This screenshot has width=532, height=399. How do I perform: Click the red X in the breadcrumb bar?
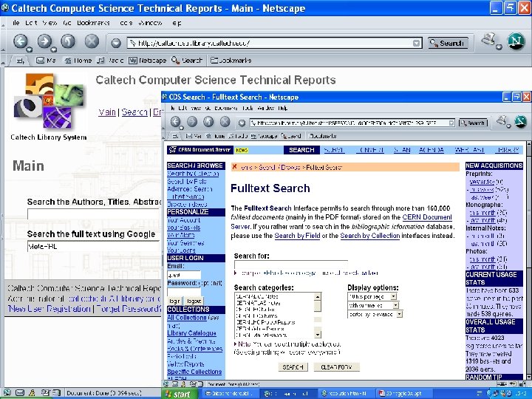point(234,166)
